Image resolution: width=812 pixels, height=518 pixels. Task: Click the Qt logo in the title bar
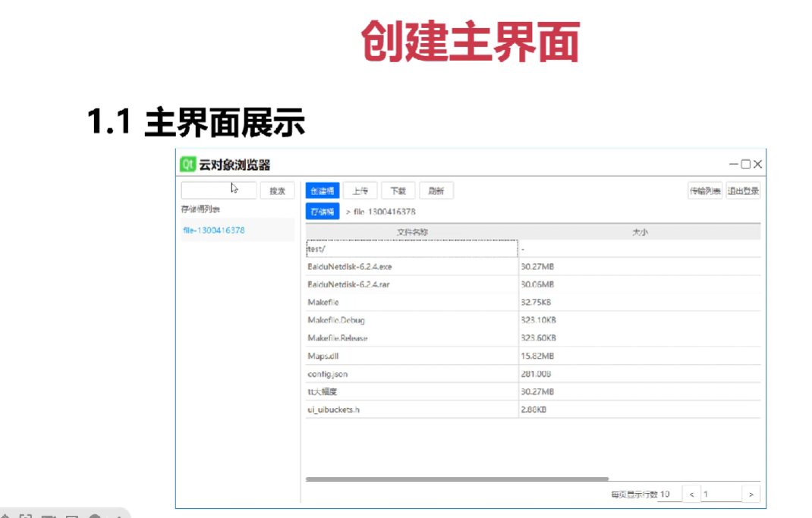187,165
